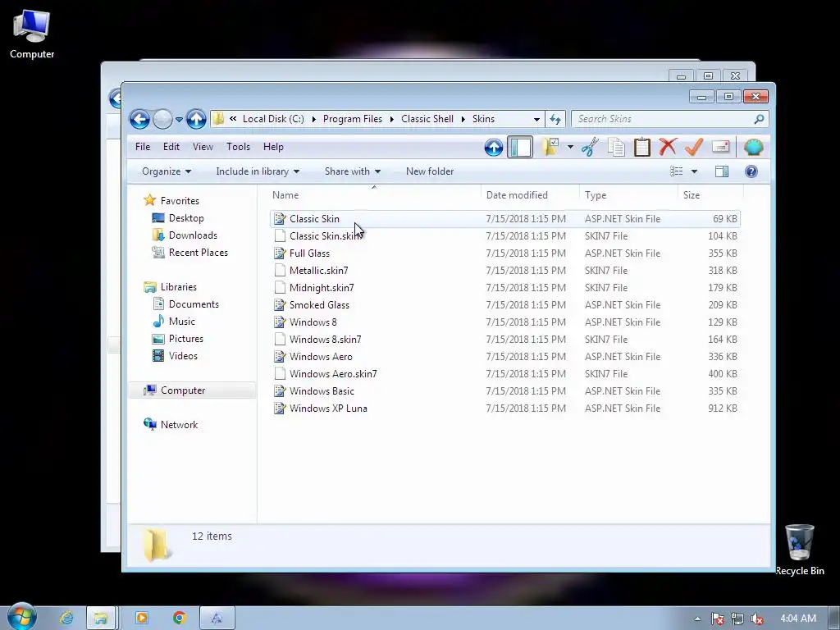Open the File menu

pos(143,147)
